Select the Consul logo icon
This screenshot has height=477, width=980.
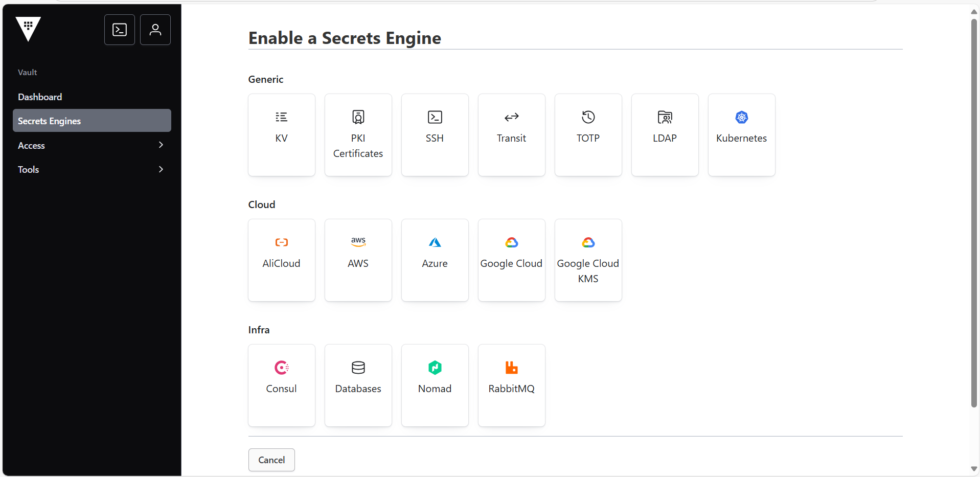click(x=282, y=368)
